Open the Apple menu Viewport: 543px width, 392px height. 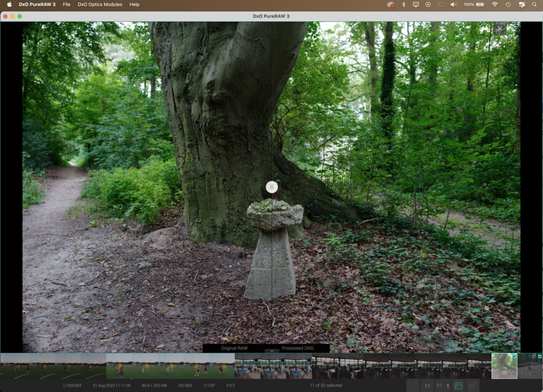(10, 4)
